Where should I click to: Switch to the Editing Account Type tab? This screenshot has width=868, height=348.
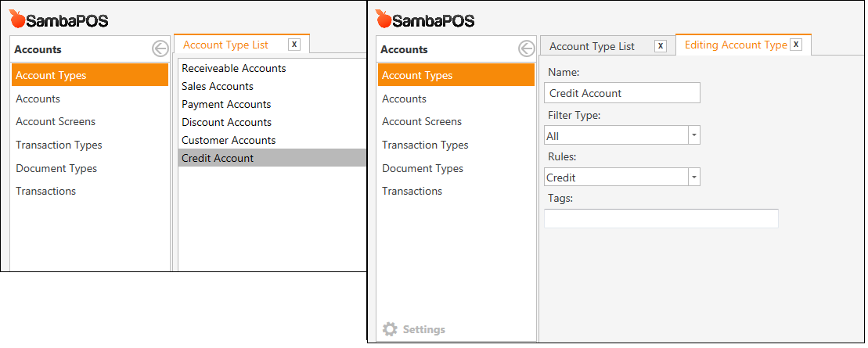pyautogui.click(x=735, y=45)
